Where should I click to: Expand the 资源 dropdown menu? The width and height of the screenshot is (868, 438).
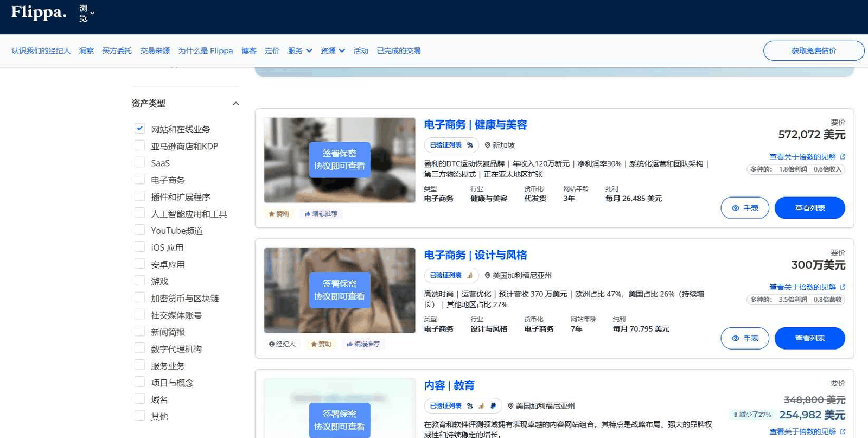coord(333,50)
